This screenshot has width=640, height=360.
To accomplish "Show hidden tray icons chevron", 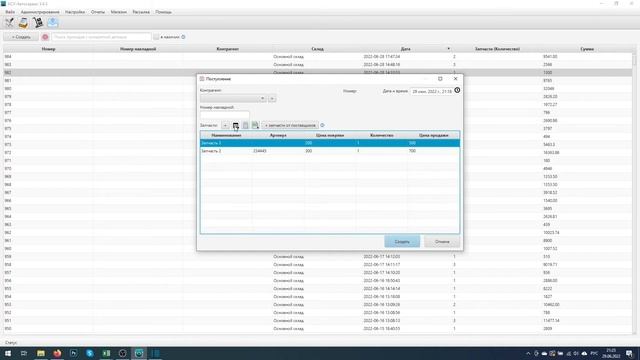I will (528, 353).
